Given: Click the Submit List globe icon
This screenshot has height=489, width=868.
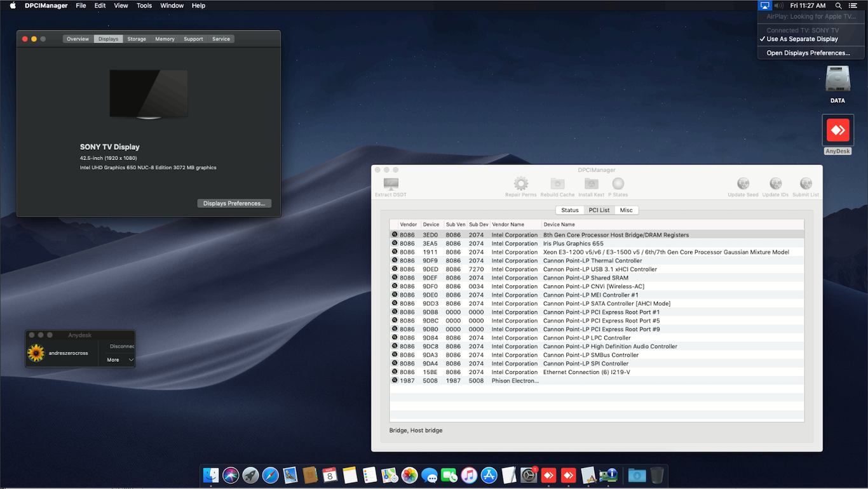Looking at the screenshot, I should pyautogui.click(x=806, y=184).
